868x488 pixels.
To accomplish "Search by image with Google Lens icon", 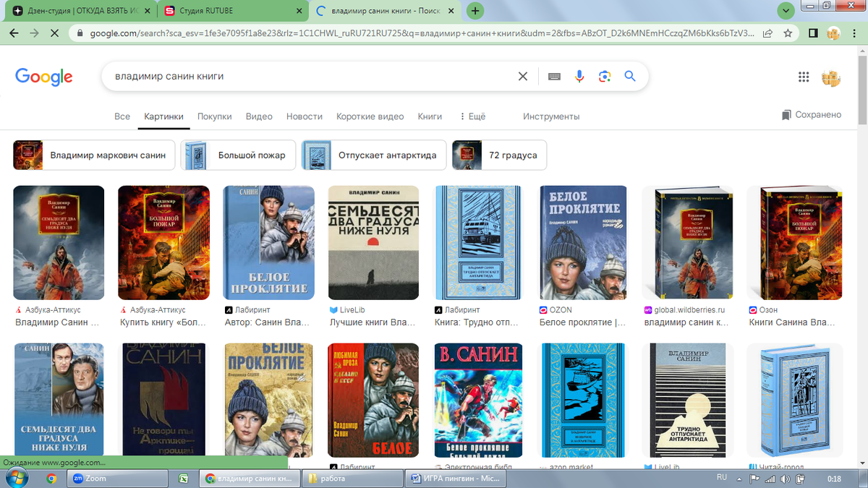I will [605, 76].
